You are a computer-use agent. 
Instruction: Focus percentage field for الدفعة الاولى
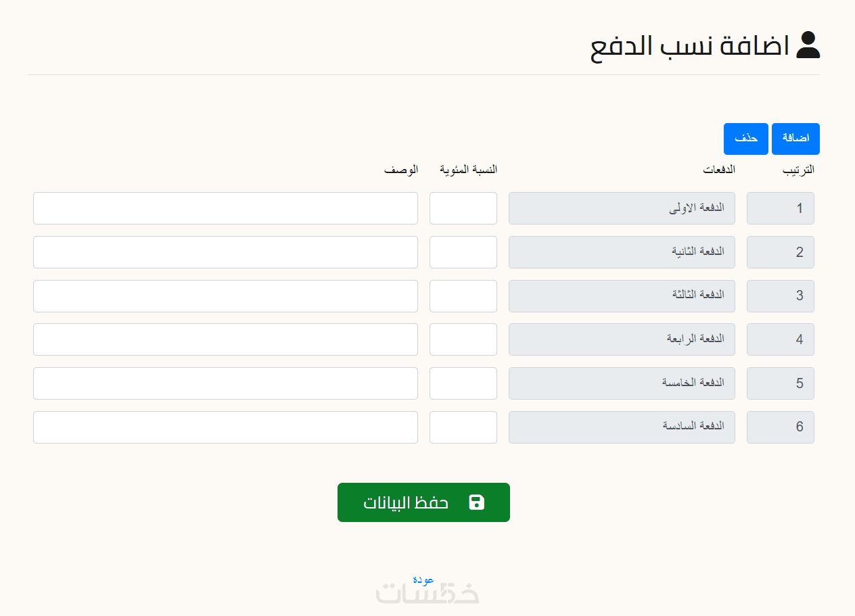[x=463, y=208]
